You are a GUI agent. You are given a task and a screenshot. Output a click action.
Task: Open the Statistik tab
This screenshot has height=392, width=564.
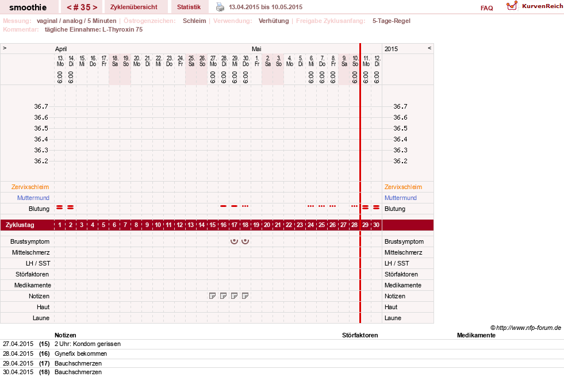[x=189, y=7]
